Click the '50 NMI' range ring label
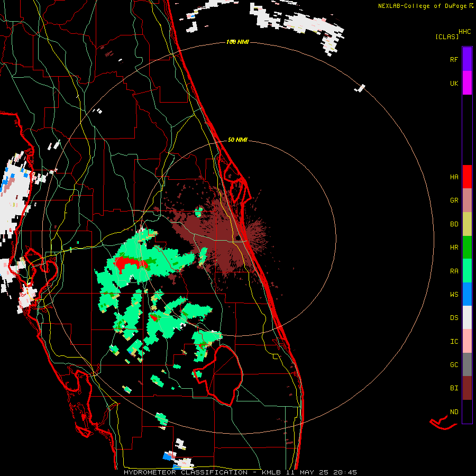Image resolution: width=476 pixels, height=476 pixels. [x=237, y=140]
